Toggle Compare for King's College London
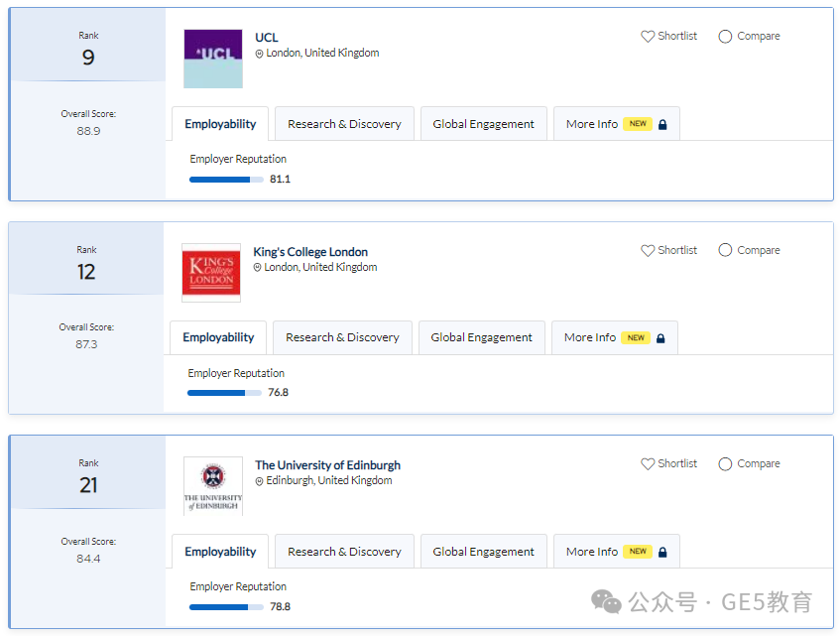This screenshot has height=636, width=840. click(725, 250)
